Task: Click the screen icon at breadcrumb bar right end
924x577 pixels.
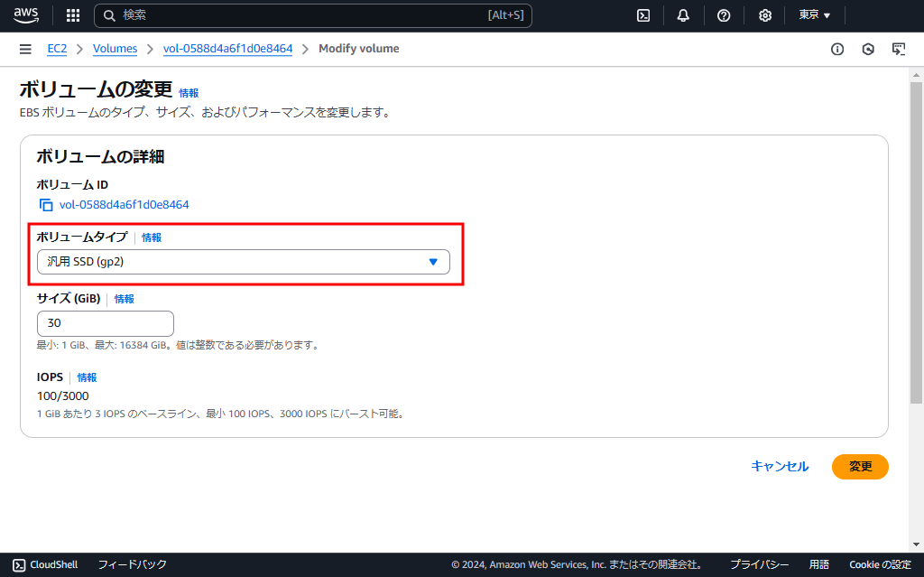Action: coord(899,49)
